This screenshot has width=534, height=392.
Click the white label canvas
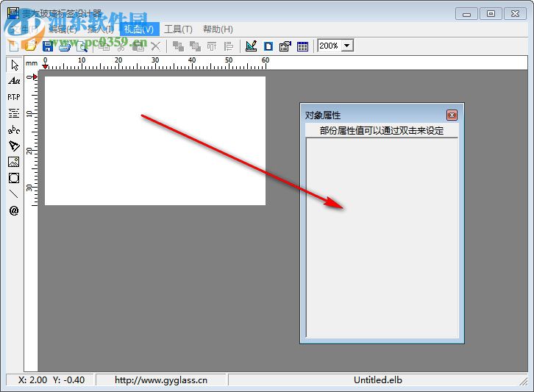coord(155,140)
